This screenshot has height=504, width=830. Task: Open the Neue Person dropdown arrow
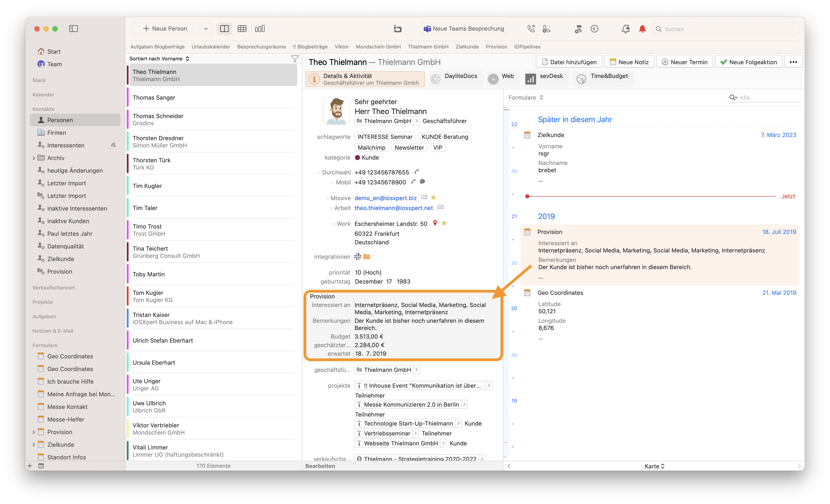point(206,29)
